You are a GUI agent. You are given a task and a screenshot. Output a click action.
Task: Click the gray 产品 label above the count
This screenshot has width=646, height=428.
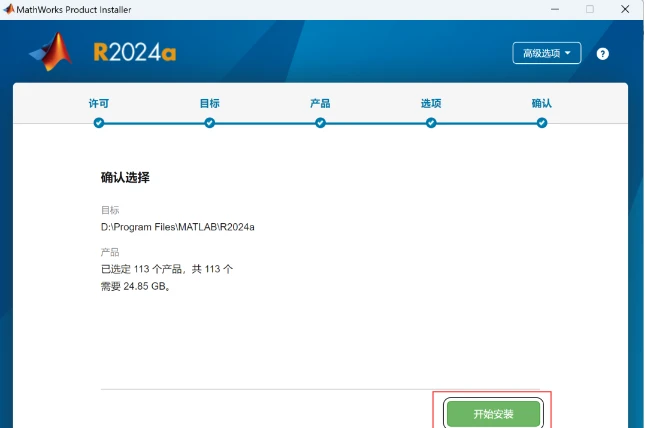point(110,252)
